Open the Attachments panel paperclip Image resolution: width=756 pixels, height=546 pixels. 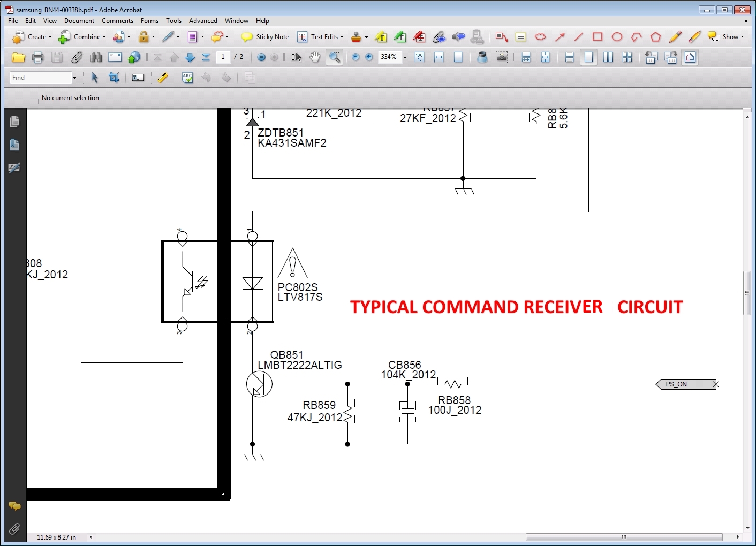point(14,529)
